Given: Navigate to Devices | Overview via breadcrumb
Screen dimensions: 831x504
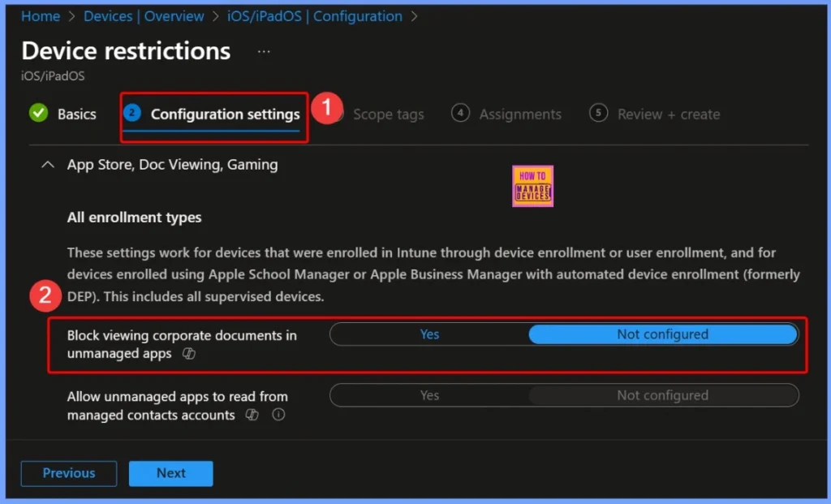Looking at the screenshot, I should pos(144,15).
